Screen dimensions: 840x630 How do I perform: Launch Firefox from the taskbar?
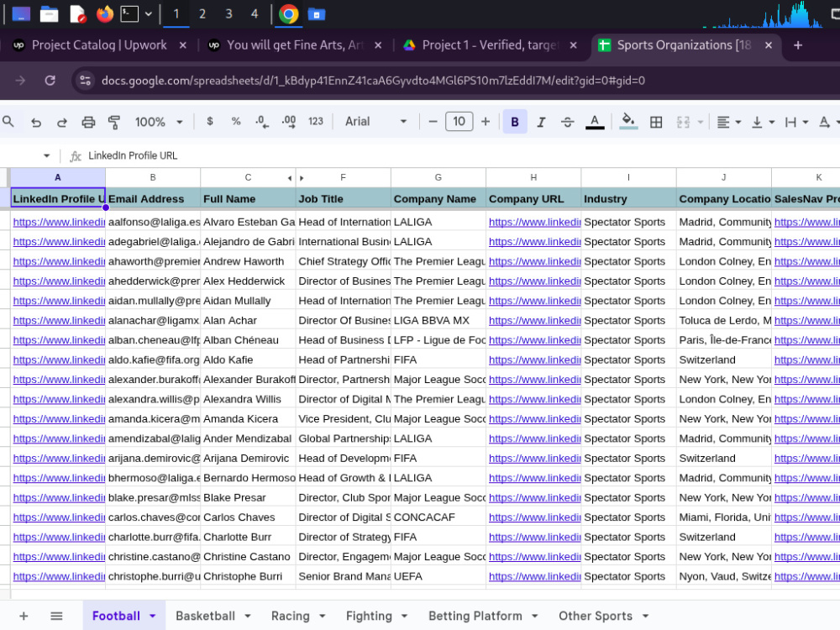pos(104,14)
